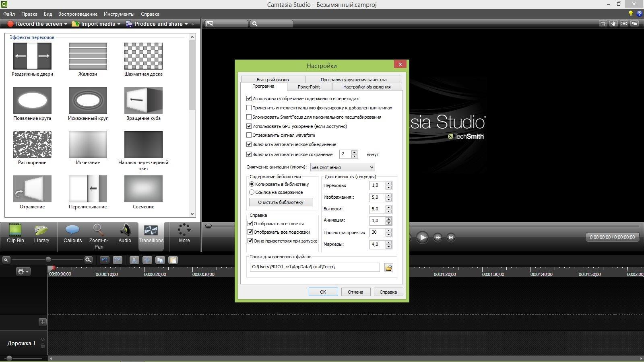Toggle Окно приветствия при запуске checkbox
Image resolution: width=644 pixels, height=362 pixels.
(250, 241)
